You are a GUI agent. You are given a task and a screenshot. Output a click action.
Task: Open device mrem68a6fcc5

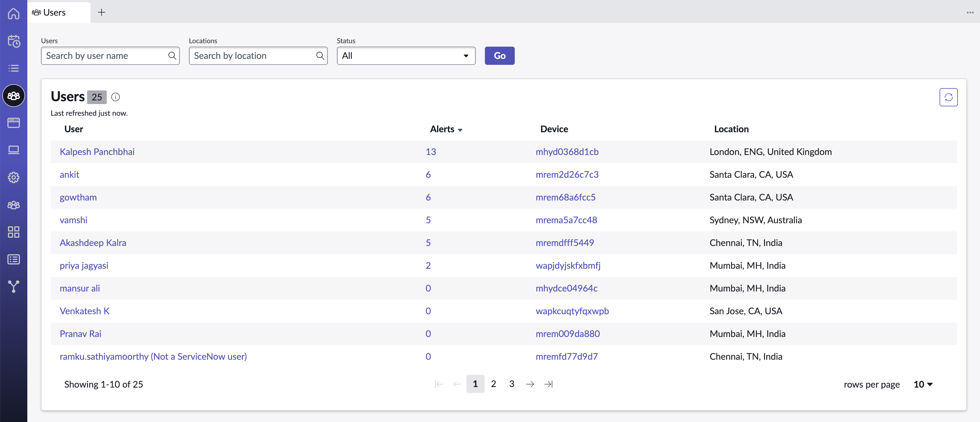(x=565, y=197)
